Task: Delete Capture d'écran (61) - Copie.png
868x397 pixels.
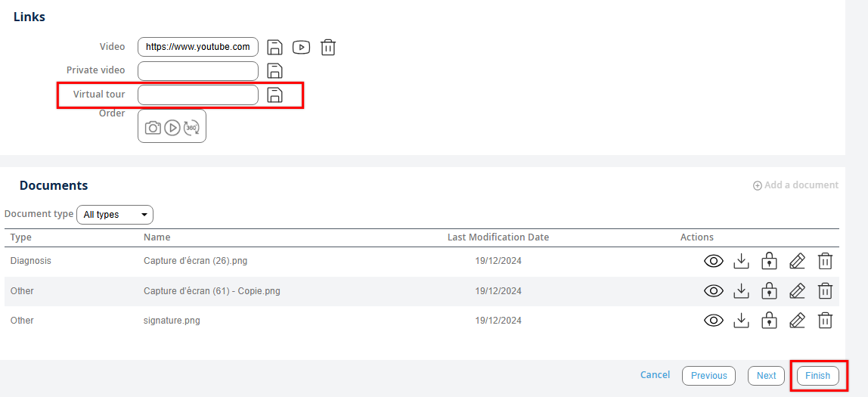Action: [826, 291]
